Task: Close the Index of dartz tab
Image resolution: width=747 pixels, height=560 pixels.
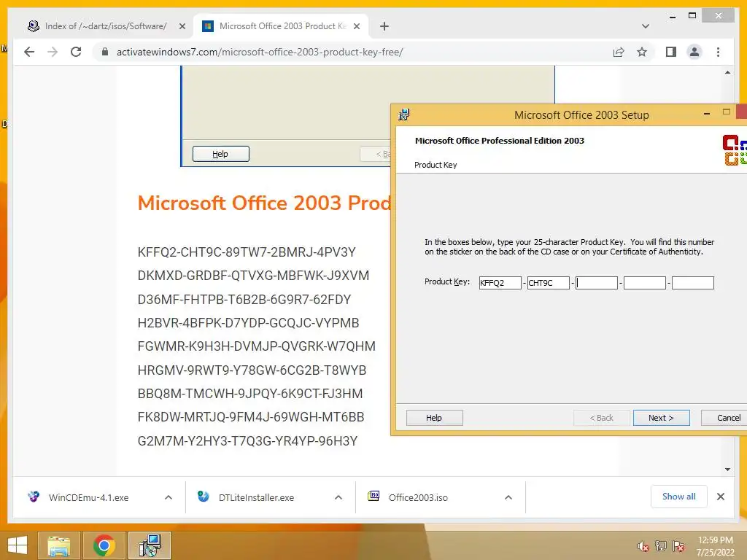Action: (x=182, y=26)
